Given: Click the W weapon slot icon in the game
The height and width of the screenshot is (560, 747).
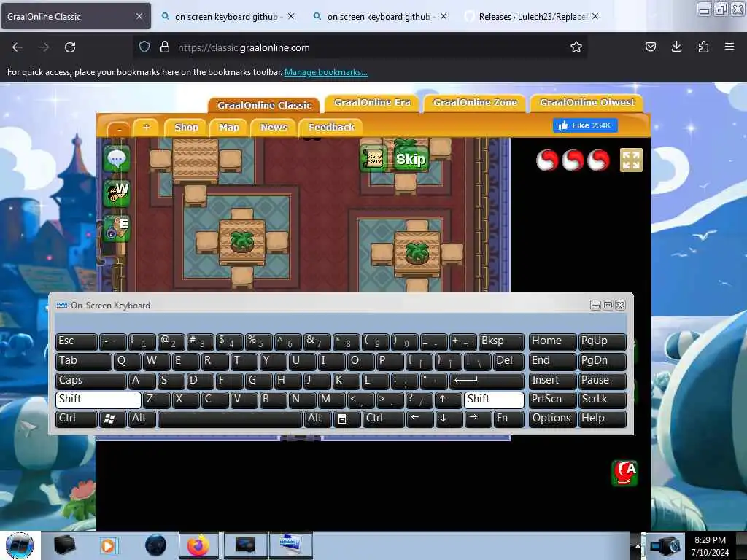Looking at the screenshot, I should click(x=117, y=193).
